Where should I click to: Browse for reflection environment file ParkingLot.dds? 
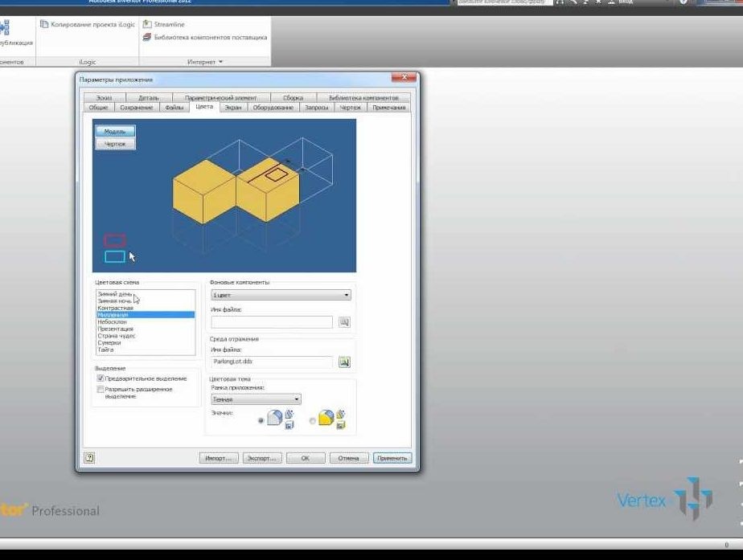(344, 362)
